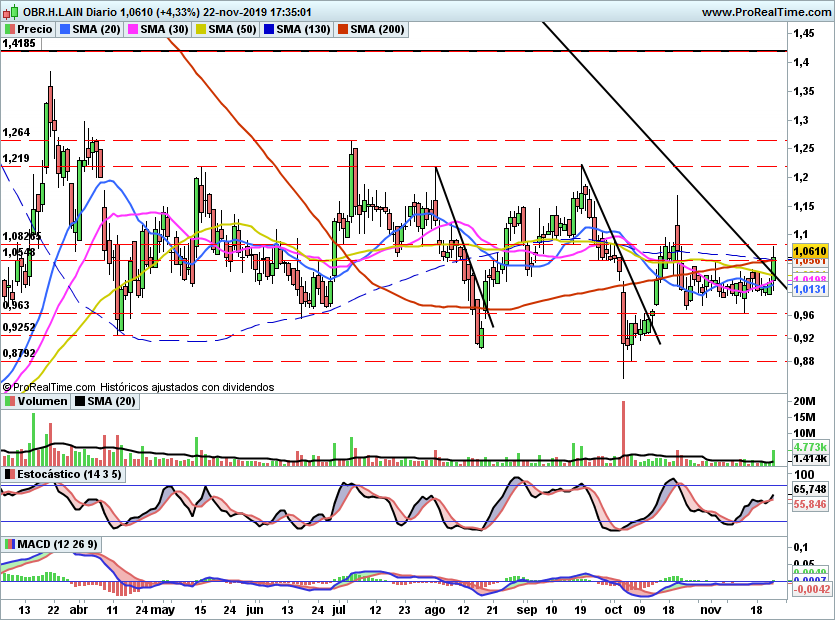Click the candlestick icon beside the OBR.H.LAIN title

[x=8, y=12]
